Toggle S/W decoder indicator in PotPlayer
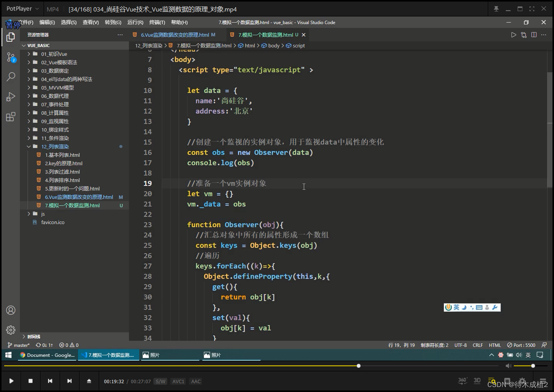 coord(160,381)
